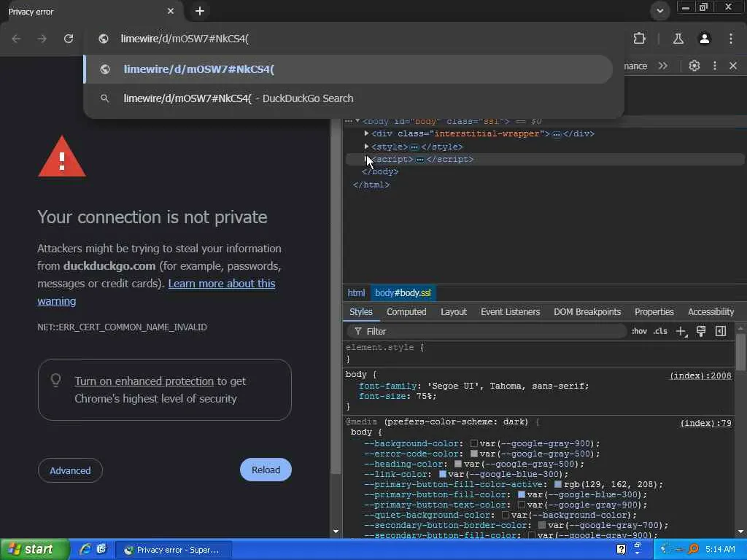Viewport: 747px width, 560px height.
Task: Click the page scrollbar down arrow
Action: (x=336, y=532)
